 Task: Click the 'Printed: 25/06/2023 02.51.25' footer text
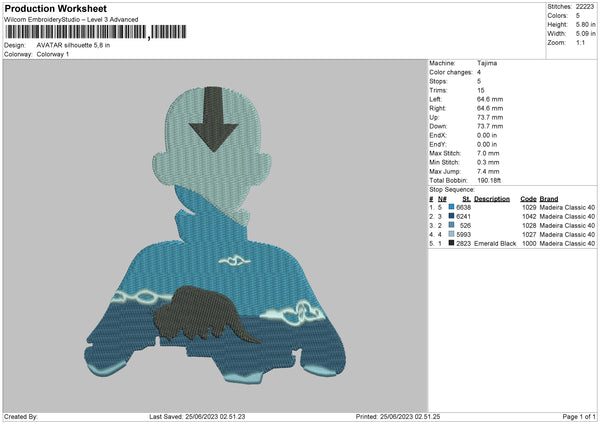pos(398,417)
